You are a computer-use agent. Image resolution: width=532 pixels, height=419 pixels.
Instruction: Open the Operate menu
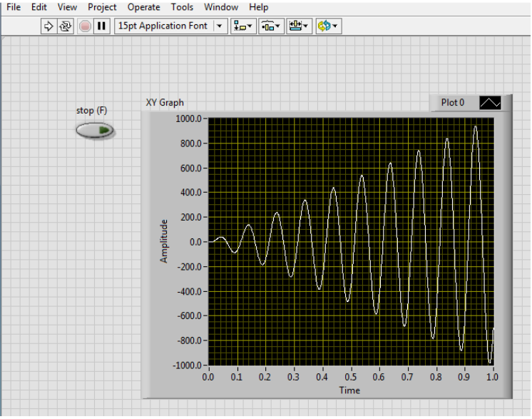pyautogui.click(x=143, y=7)
